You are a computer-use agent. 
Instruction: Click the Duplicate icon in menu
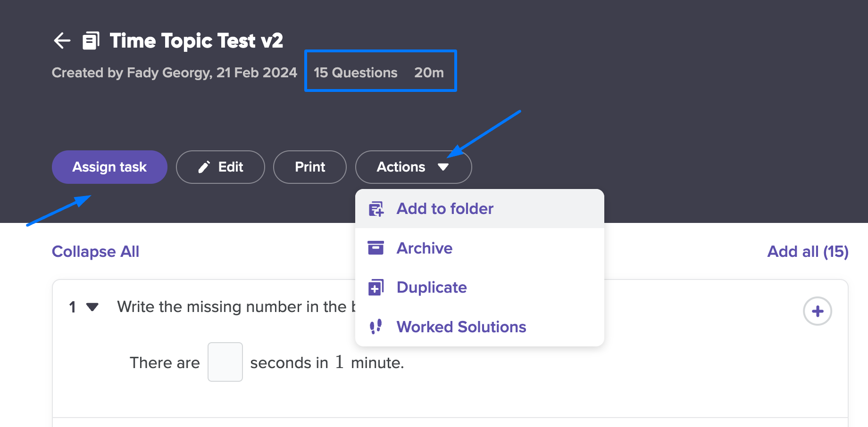[x=376, y=287]
